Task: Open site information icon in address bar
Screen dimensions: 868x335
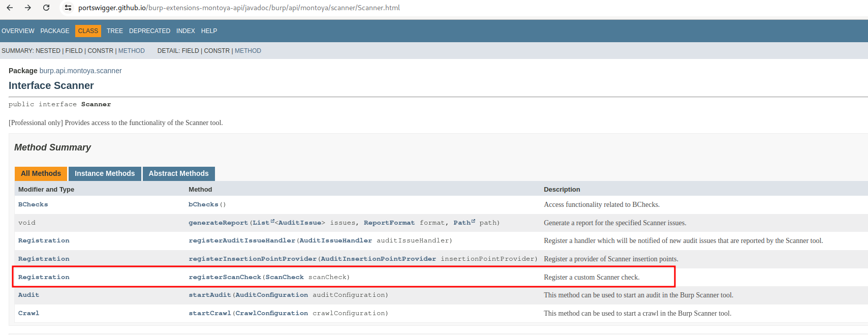Action: coord(68,8)
